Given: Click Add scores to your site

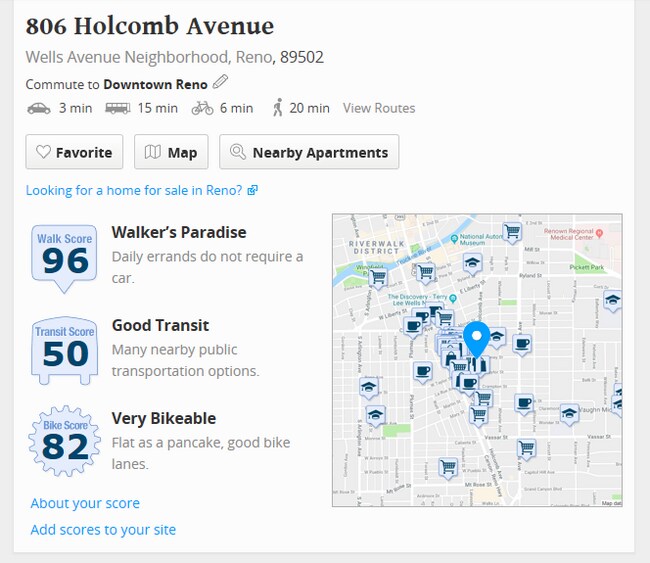Looking at the screenshot, I should click(103, 530).
